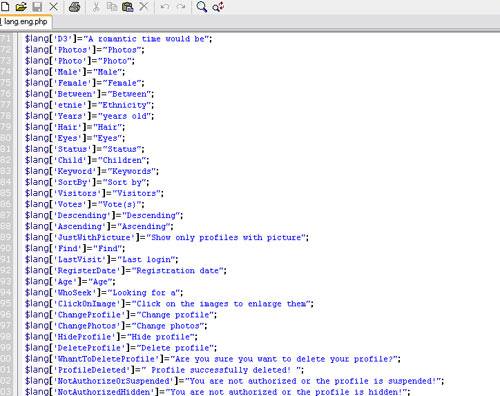Click the 'RegisterDate' Registration date line
Screen dimensions: 500x396
point(126,270)
